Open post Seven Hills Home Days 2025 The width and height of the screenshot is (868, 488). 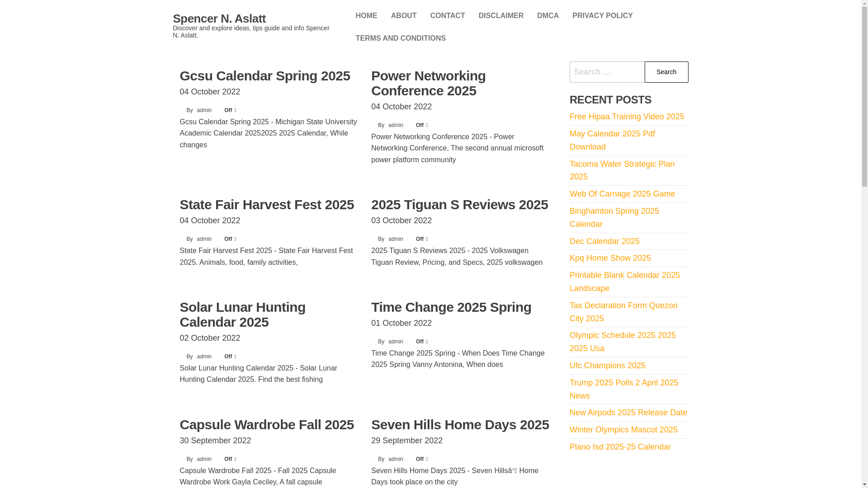pos(460,425)
